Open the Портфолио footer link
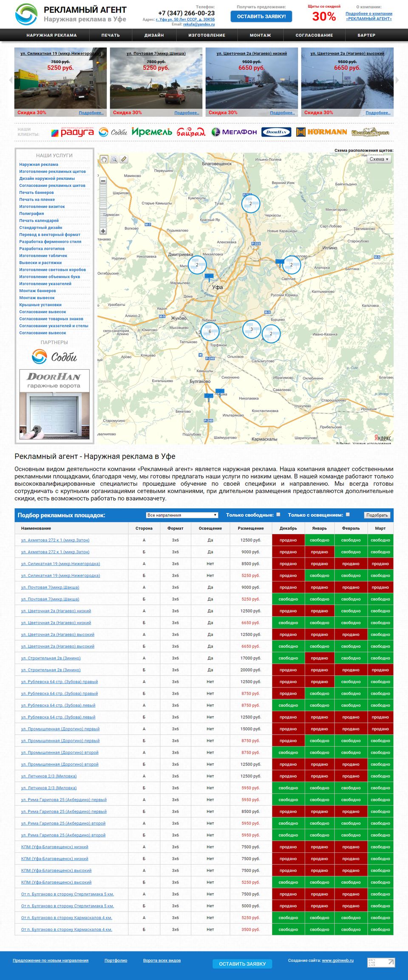The height and width of the screenshot is (980, 408). (116, 960)
